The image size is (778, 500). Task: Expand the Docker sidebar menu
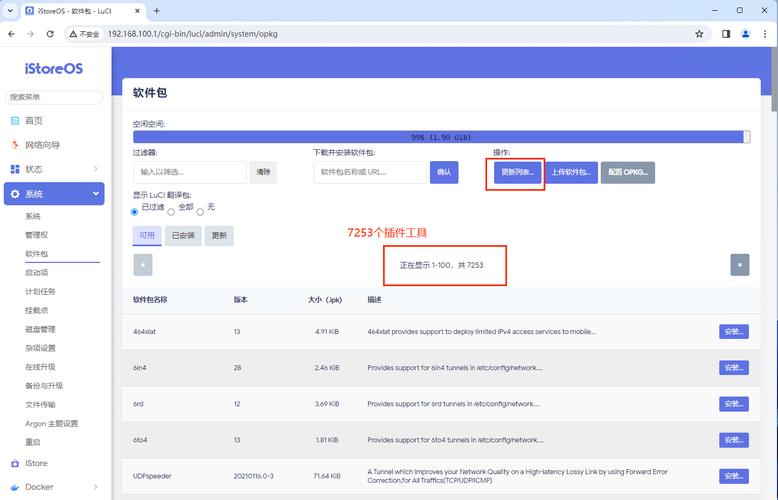point(95,487)
